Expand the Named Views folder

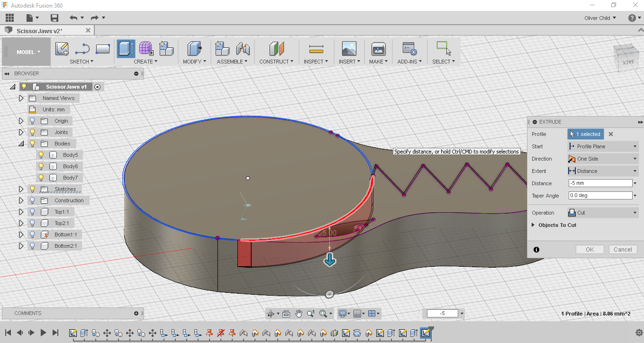(21, 98)
